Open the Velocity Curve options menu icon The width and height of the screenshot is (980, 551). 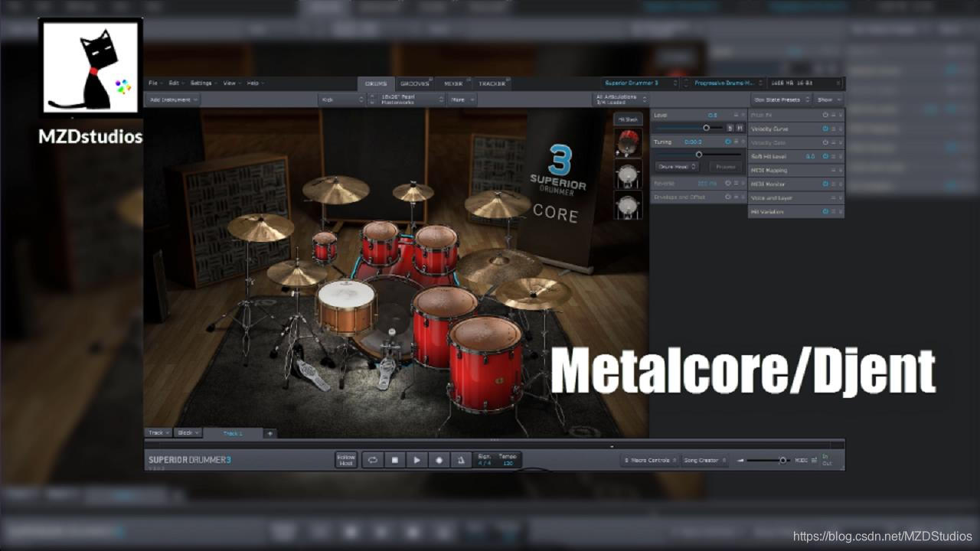833,129
